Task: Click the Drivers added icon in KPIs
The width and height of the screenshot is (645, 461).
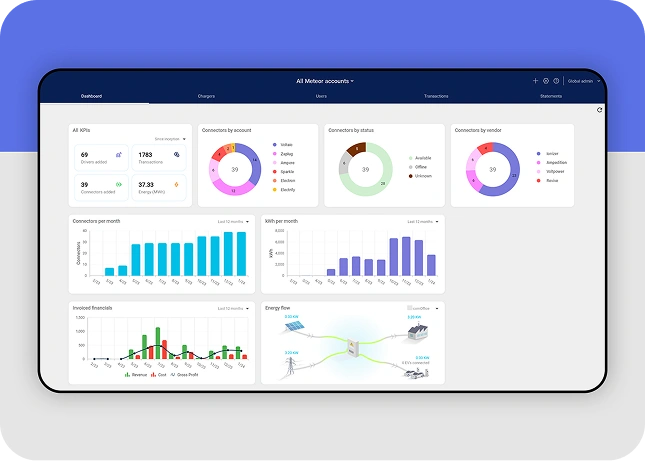Action: pyautogui.click(x=119, y=155)
